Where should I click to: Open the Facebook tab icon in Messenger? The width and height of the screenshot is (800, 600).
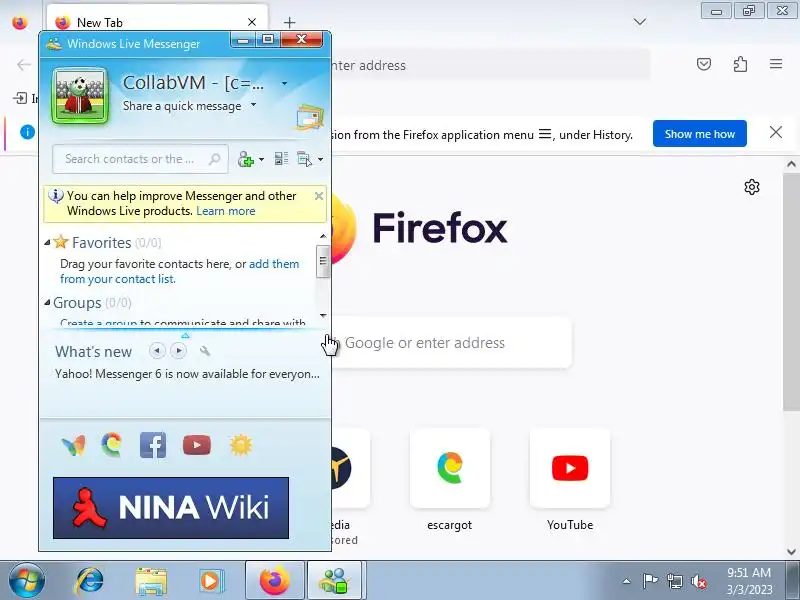(153, 445)
